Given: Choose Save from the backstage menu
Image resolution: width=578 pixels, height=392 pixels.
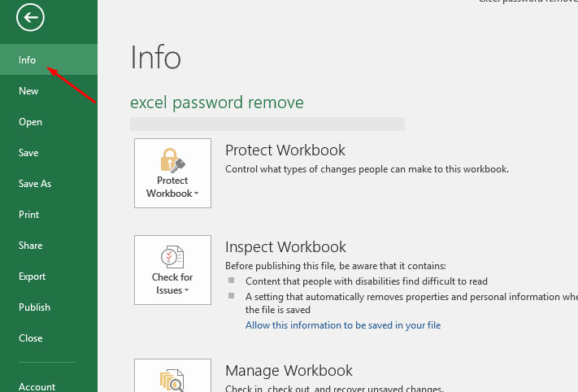Looking at the screenshot, I should pos(28,153).
